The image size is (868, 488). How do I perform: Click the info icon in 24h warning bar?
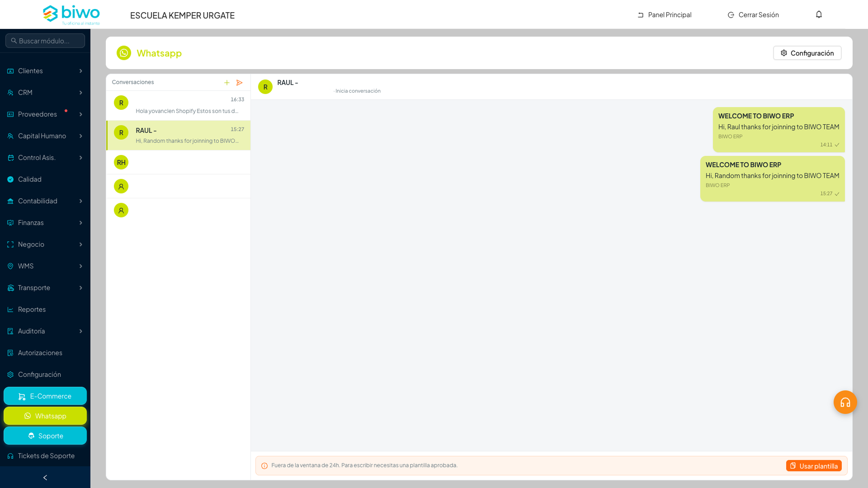point(264,466)
